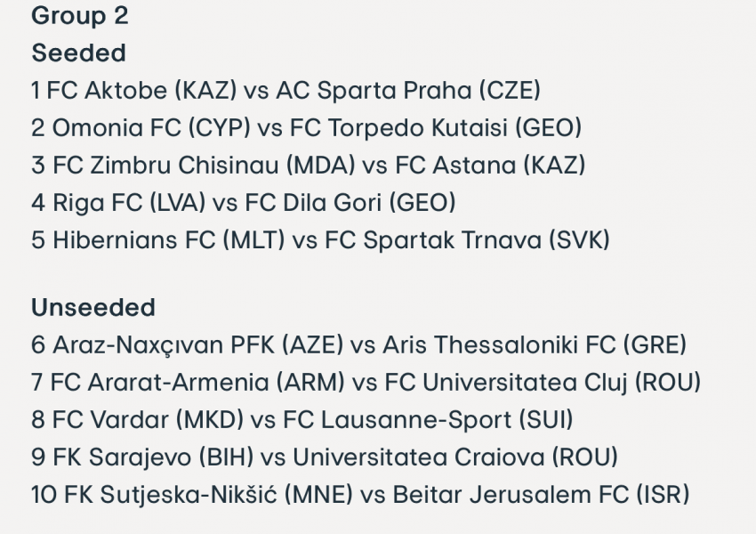Click FC Zimbru Chisinau vs Astana line
Viewport: 756px width, 534px height.
tap(309, 166)
